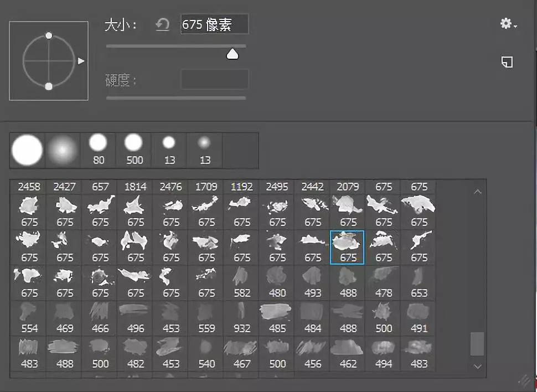Select brush preset 559
The image size is (537, 392).
(x=206, y=318)
